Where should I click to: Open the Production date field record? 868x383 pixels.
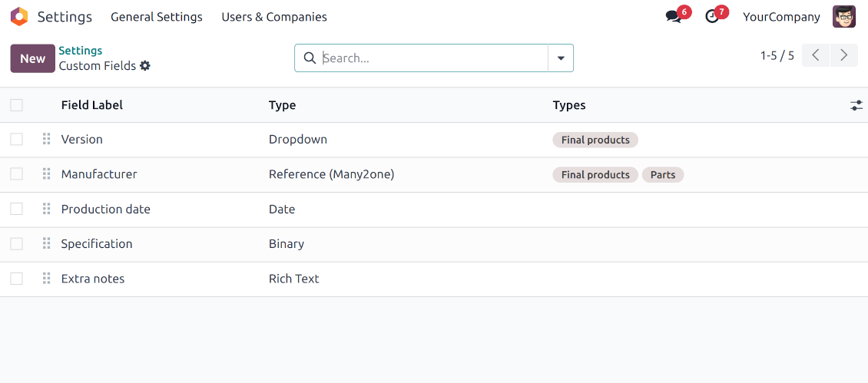tap(106, 210)
